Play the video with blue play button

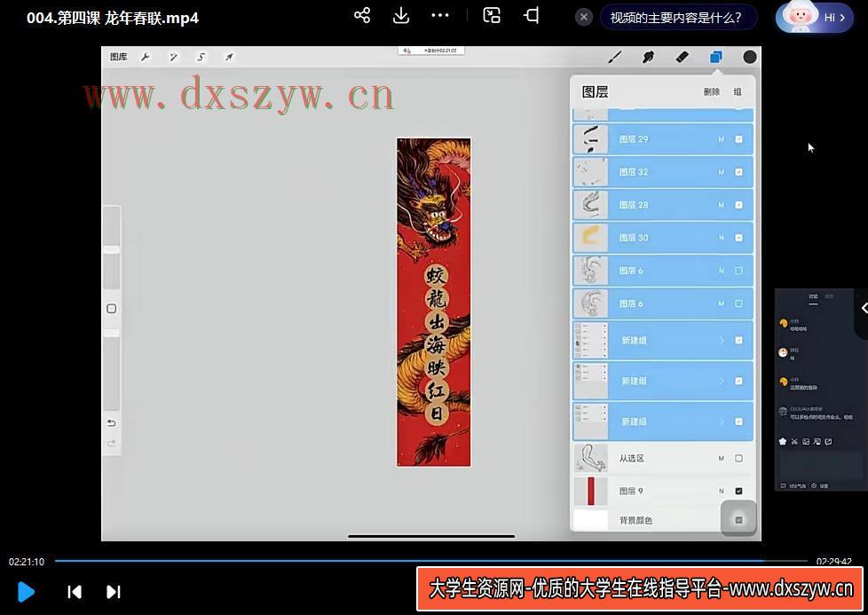(26, 592)
